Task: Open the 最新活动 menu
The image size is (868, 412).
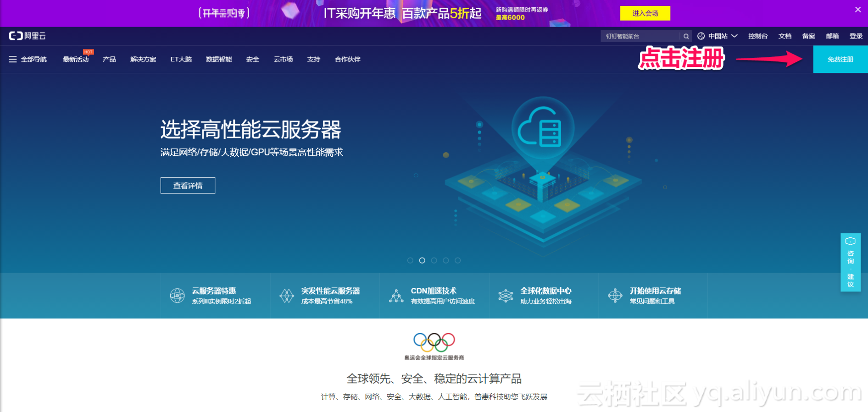Action: tap(76, 59)
